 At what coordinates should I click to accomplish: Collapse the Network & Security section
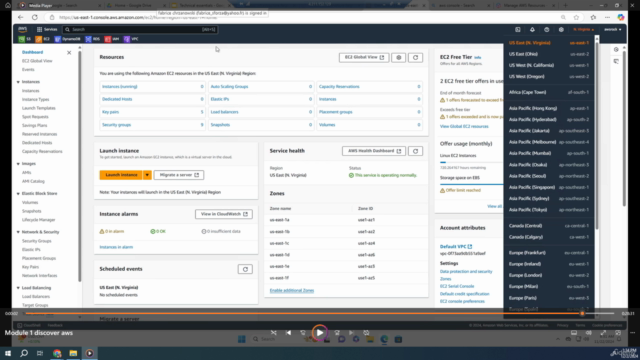pos(18,232)
